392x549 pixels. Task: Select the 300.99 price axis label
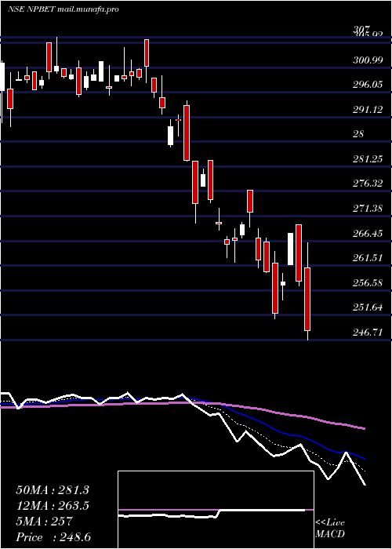pyautogui.click(x=368, y=60)
